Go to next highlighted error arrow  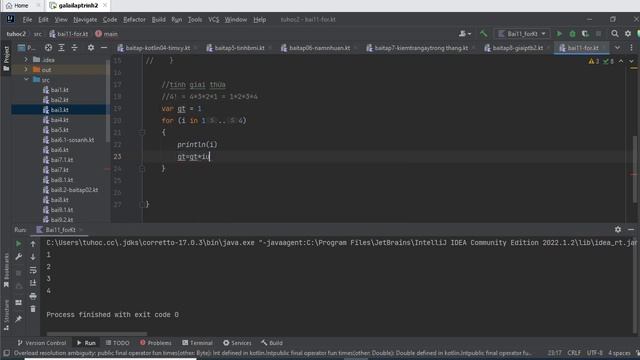point(631,61)
